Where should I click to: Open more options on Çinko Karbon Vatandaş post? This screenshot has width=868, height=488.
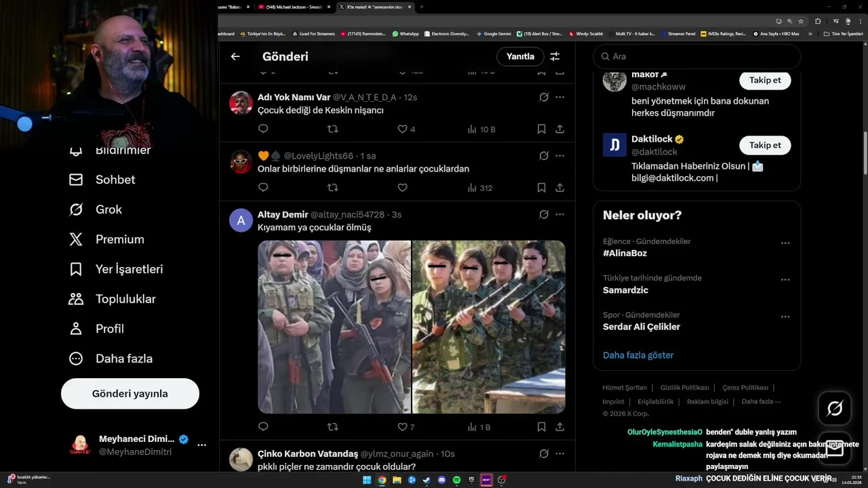pos(560,453)
